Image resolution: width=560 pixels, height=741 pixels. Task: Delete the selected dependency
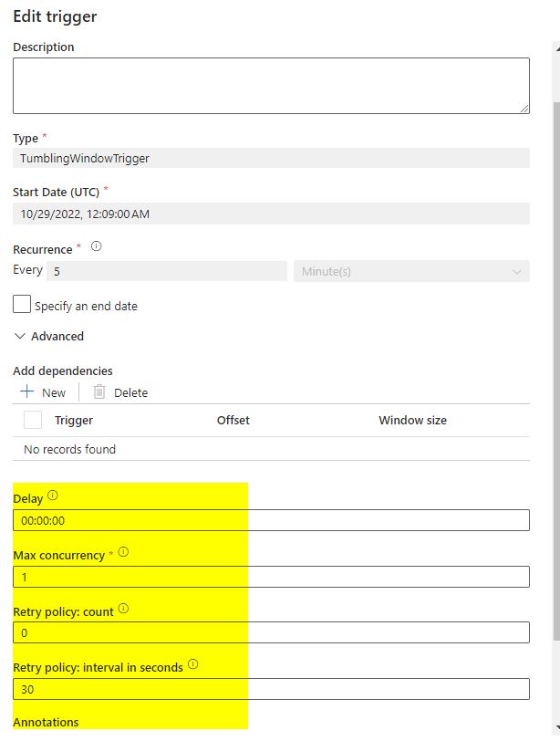(120, 392)
